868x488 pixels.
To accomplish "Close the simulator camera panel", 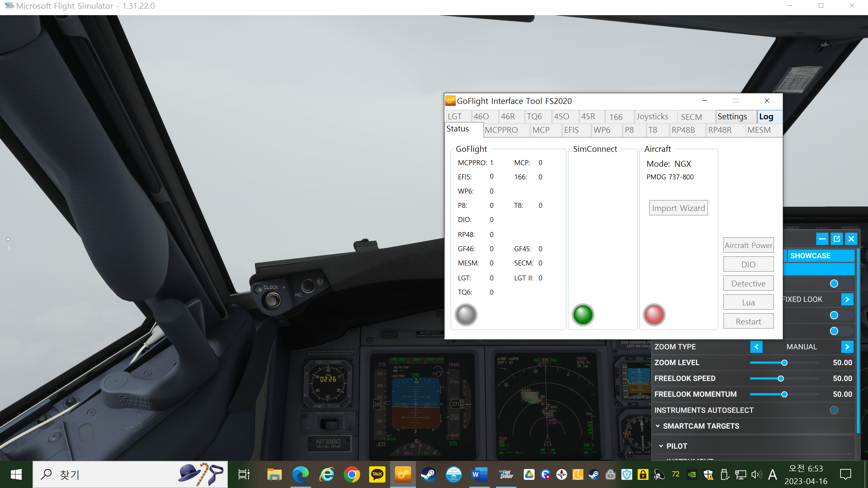I will (x=851, y=239).
